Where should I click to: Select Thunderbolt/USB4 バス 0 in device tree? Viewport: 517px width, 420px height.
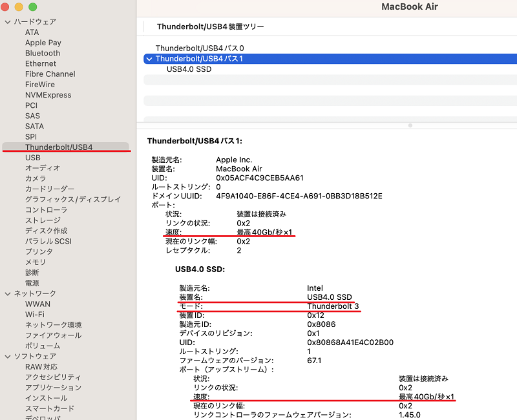point(200,48)
